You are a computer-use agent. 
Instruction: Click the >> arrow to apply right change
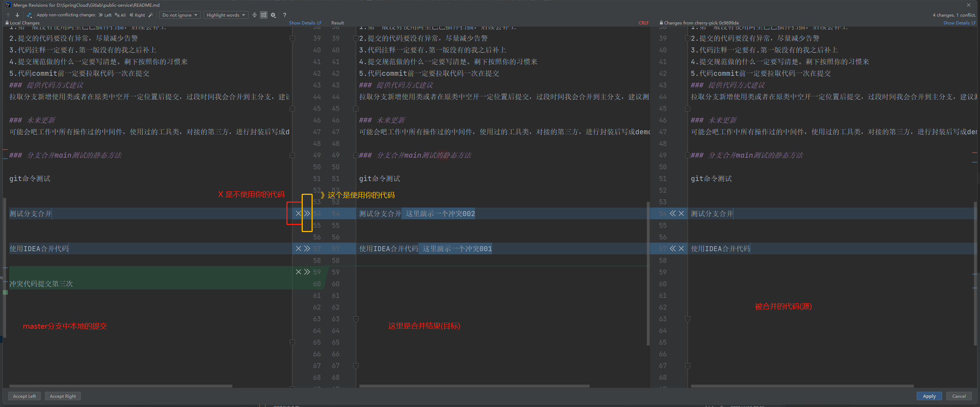[x=307, y=213]
